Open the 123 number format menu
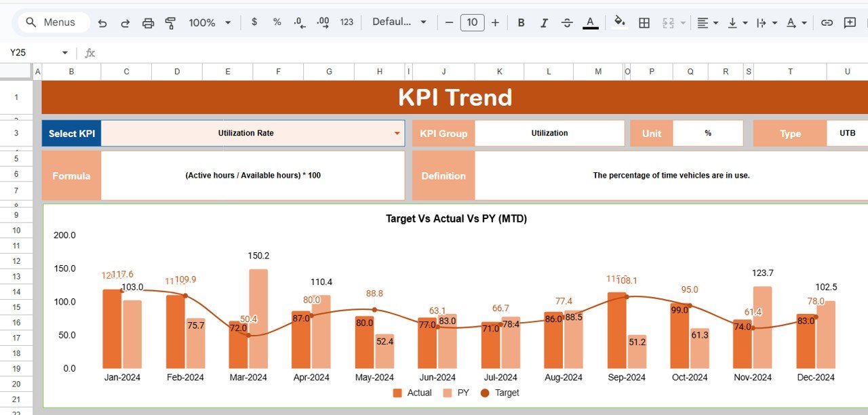Viewport: 868px width, 415px height. pos(347,22)
